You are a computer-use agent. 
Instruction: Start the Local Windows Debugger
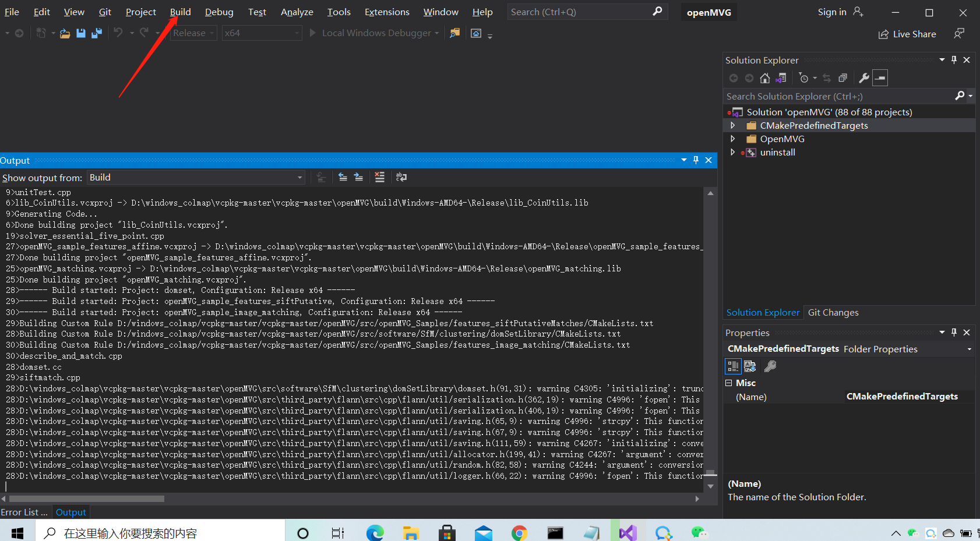click(375, 33)
